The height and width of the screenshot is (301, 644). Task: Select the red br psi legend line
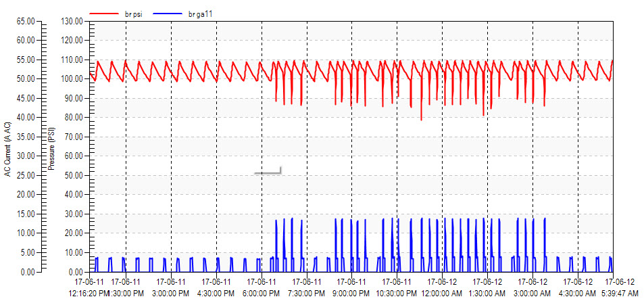click(x=104, y=14)
